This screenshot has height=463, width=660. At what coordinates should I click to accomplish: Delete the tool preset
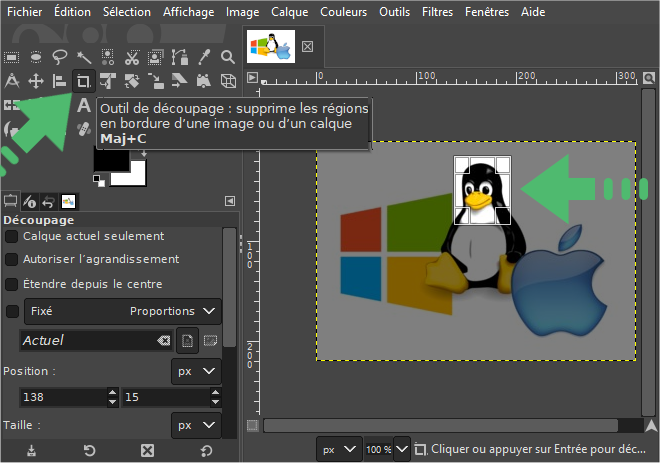coord(147,451)
